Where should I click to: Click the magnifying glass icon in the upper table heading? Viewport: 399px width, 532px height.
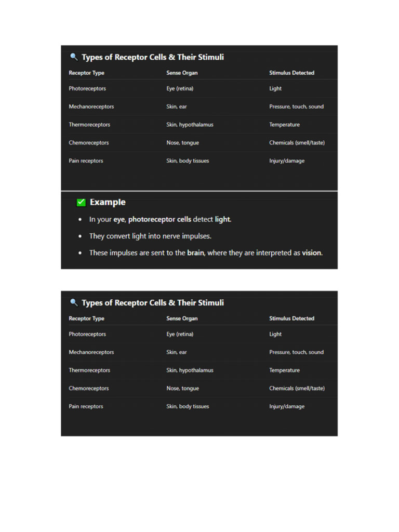[74, 57]
